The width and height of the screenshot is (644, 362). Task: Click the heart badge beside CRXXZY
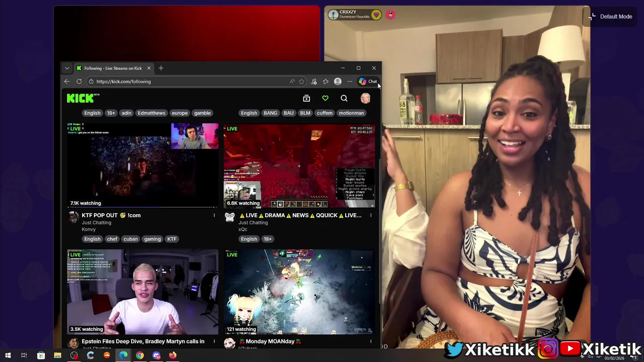[x=376, y=15]
